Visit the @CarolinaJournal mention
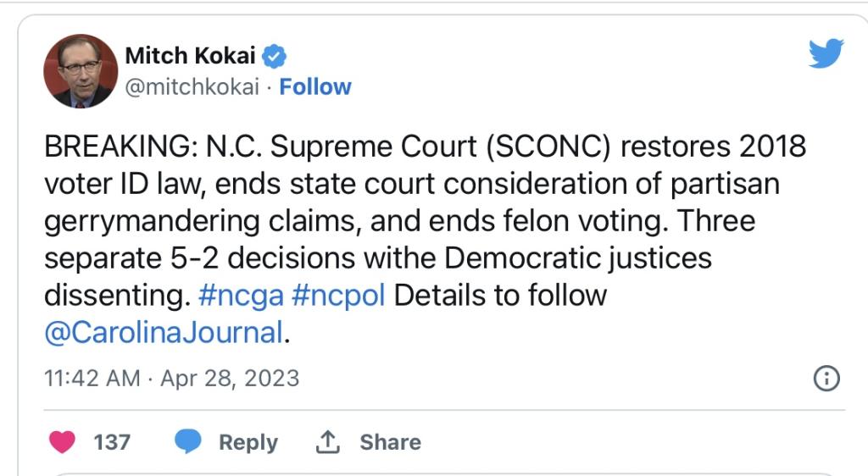868x476 pixels. coord(163,333)
